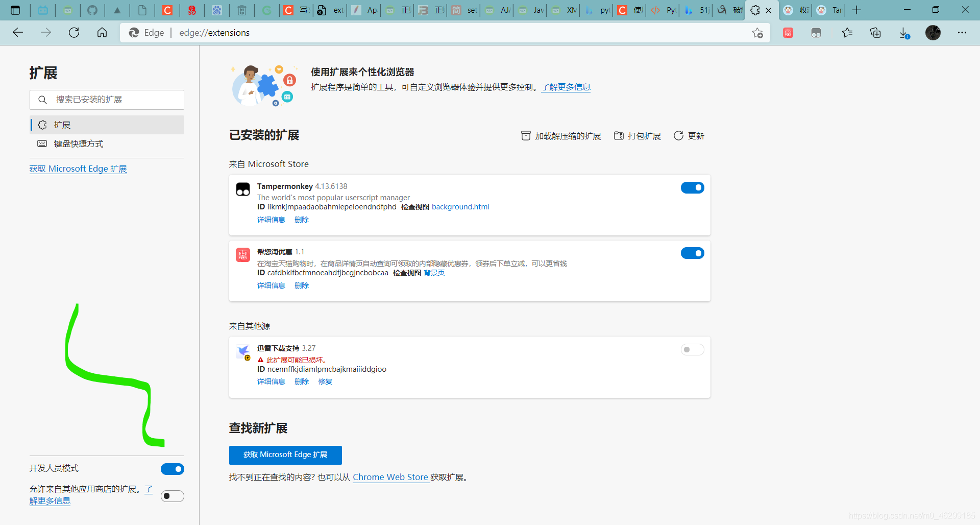Click 打包扩展 button

tap(637, 136)
